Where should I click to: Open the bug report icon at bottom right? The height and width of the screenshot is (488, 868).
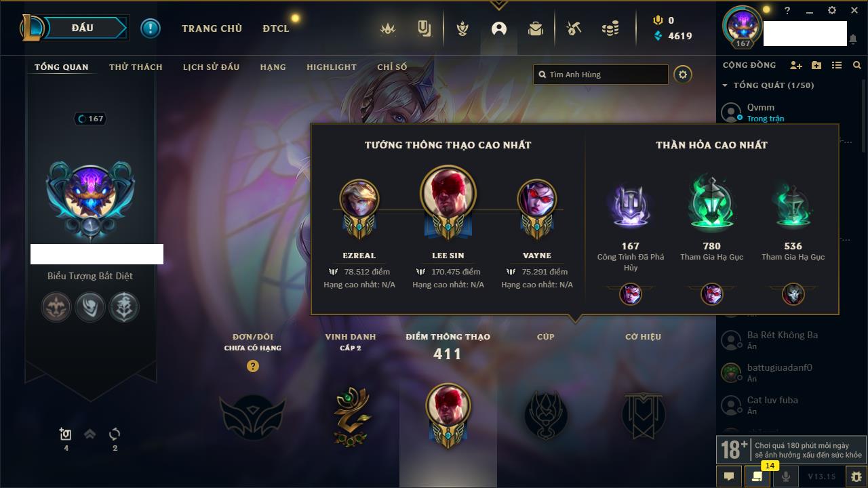point(856,476)
